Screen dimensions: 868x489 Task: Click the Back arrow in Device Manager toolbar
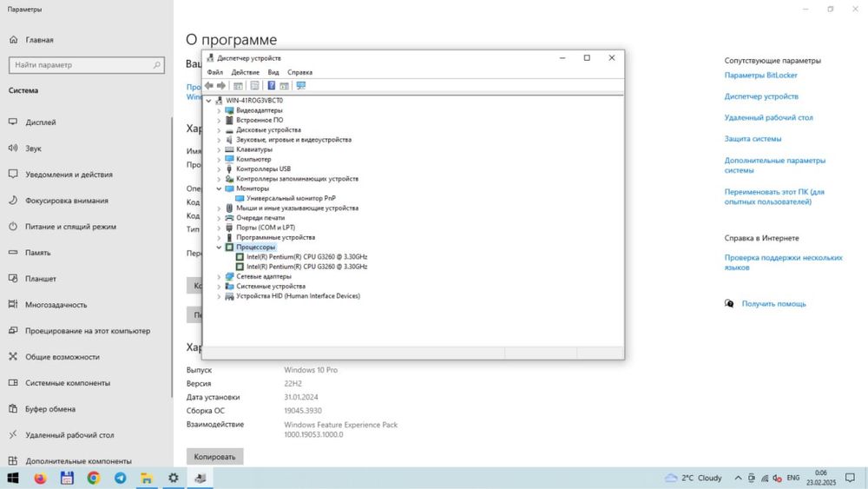(x=208, y=85)
